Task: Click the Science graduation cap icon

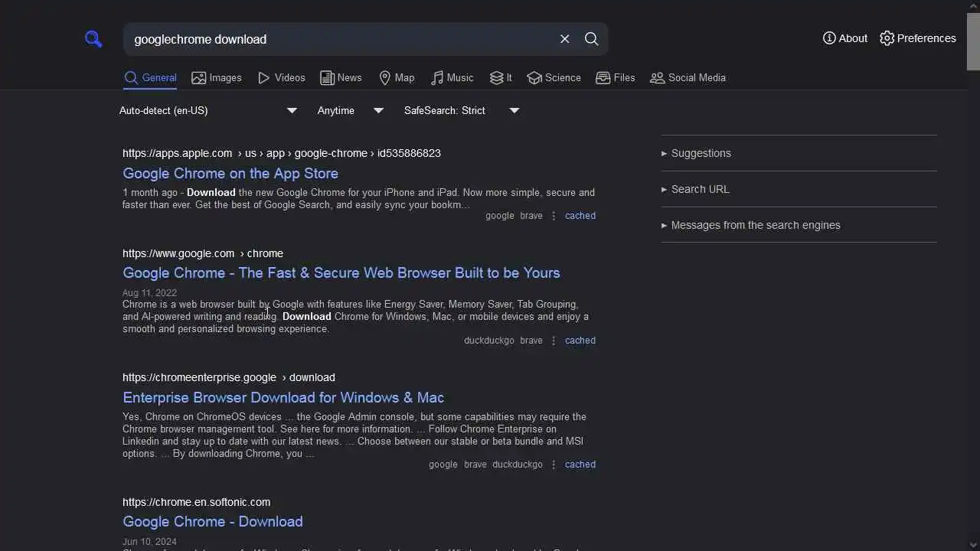Action: [x=534, y=78]
